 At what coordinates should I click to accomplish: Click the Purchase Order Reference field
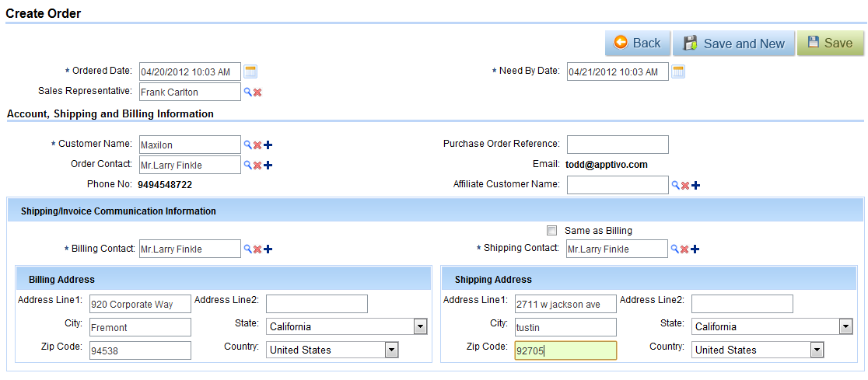(x=618, y=145)
